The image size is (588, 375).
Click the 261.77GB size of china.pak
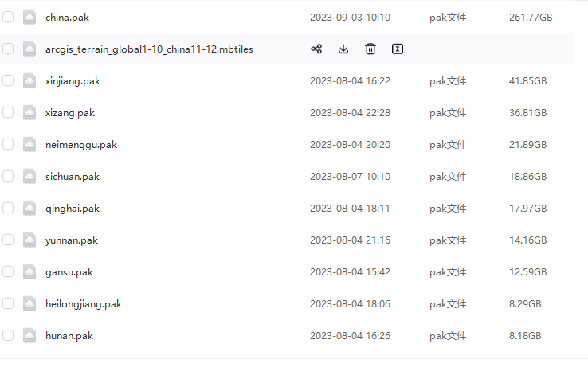coord(531,18)
